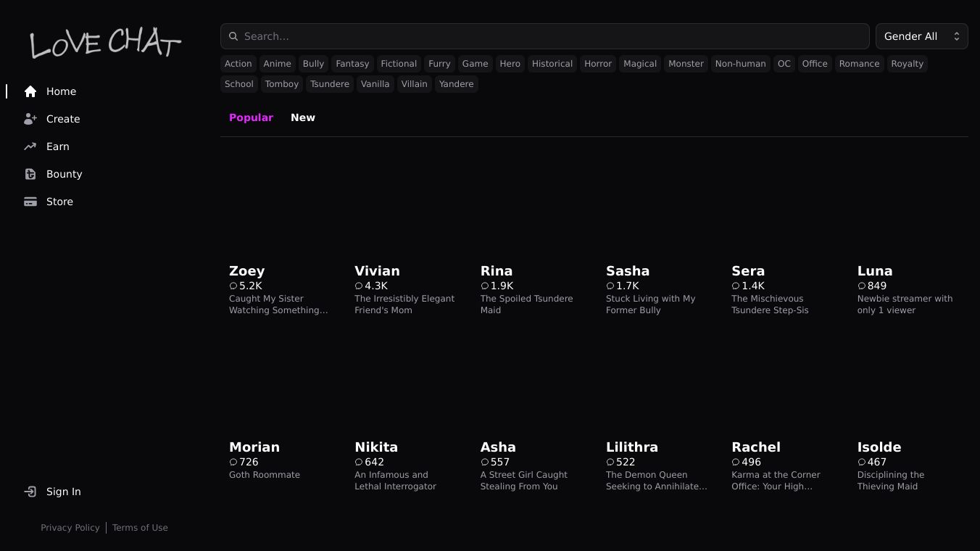
Task: Open the Terms of Use link
Action: click(140, 528)
